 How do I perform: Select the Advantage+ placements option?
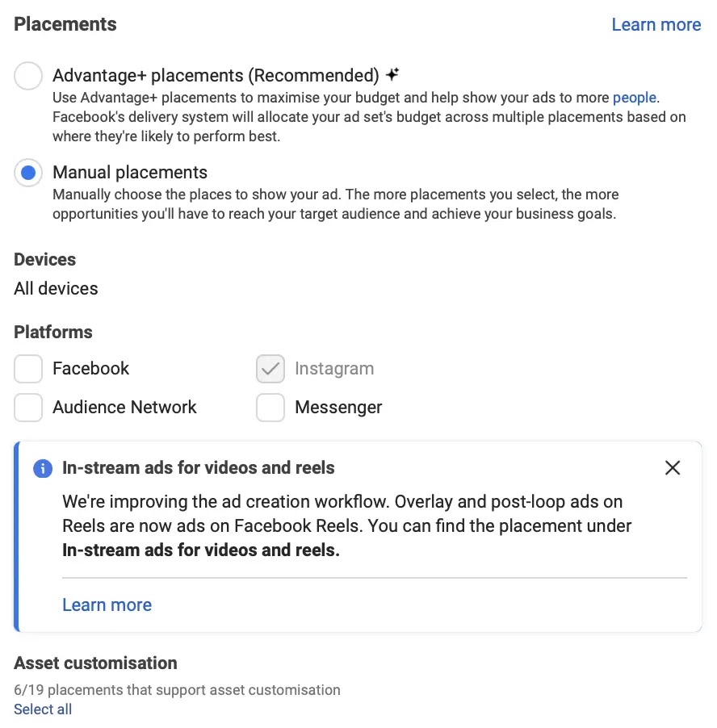tap(27, 75)
